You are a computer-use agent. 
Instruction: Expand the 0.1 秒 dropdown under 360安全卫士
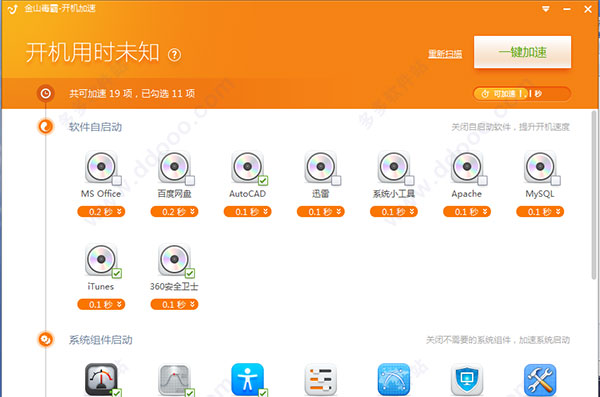tap(174, 304)
